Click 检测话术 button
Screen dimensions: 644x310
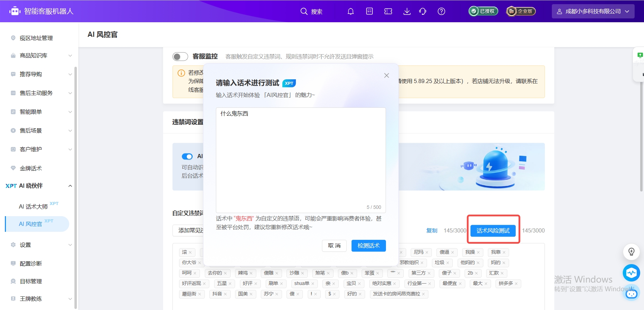[x=369, y=246]
